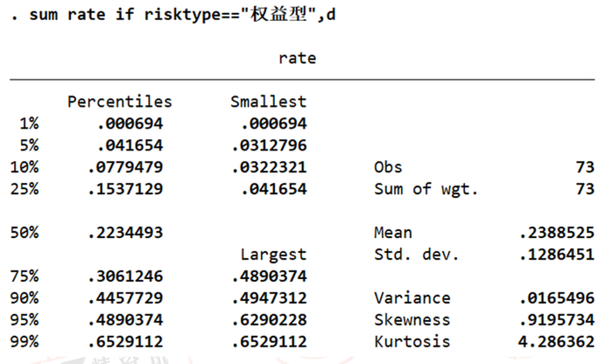Viewport: 613px width, 364px height.
Task: Click the Obs label
Action: click(387, 167)
